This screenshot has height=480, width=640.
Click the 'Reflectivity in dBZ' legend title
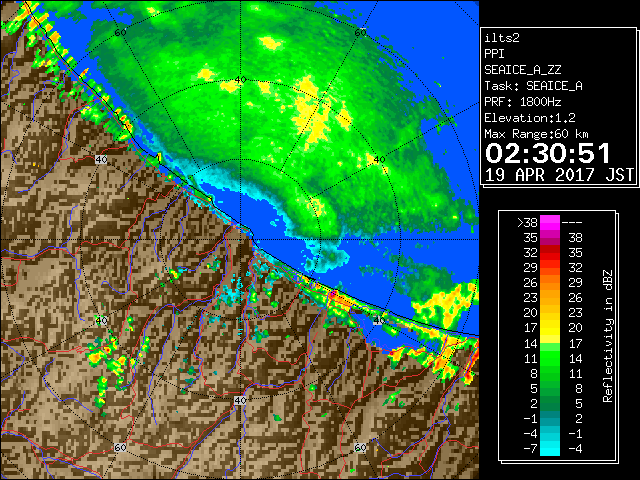point(607,336)
